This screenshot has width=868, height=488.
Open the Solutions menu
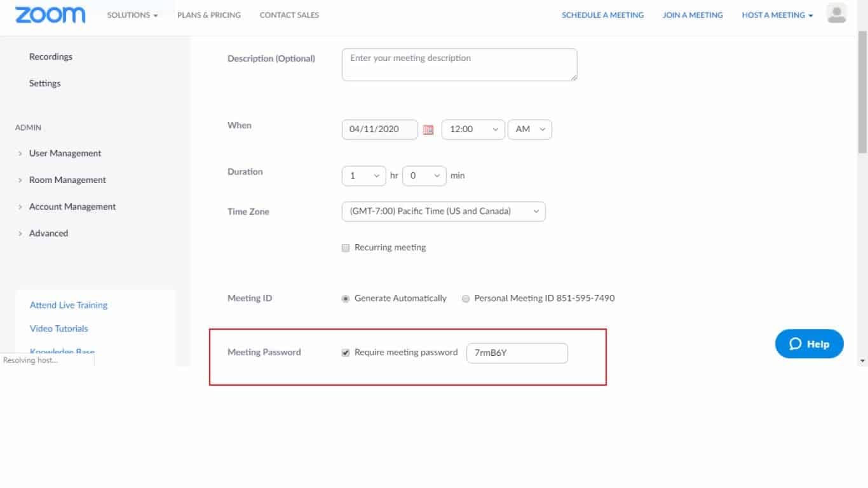132,15
